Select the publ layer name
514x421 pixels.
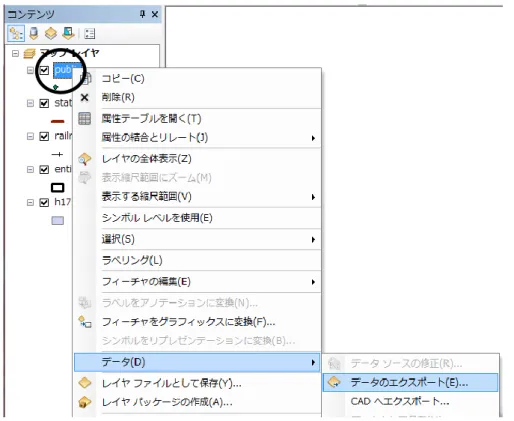[64, 70]
